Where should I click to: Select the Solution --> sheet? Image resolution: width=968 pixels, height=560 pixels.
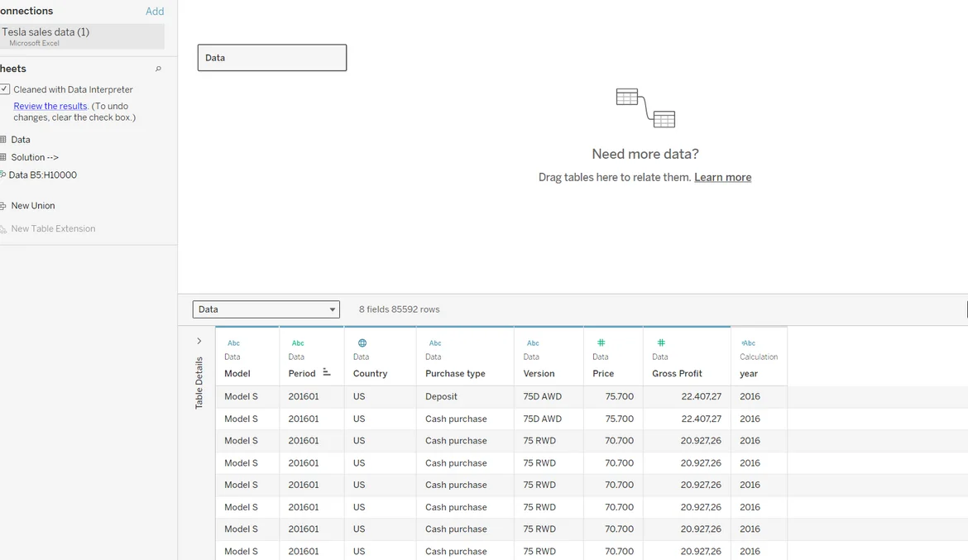[x=34, y=157]
